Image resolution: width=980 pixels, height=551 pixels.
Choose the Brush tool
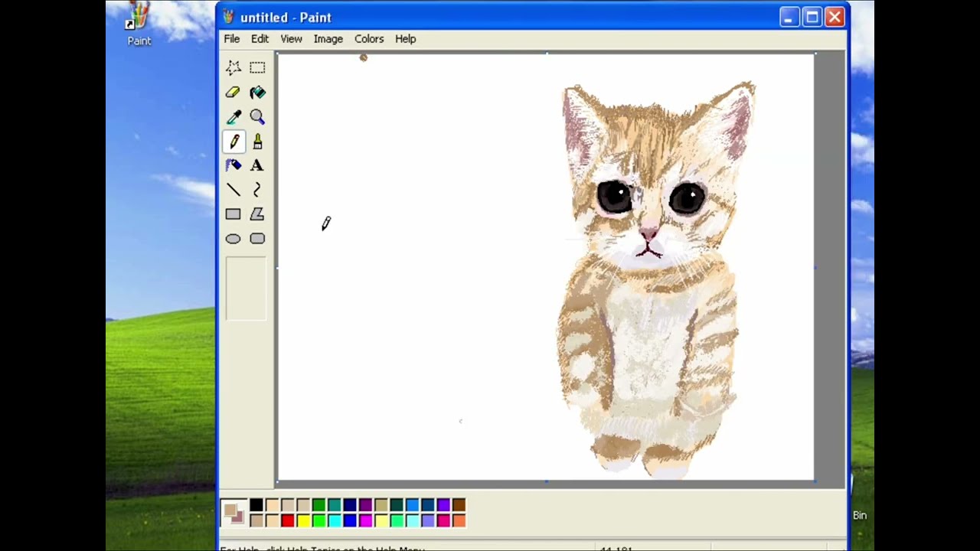[257, 141]
